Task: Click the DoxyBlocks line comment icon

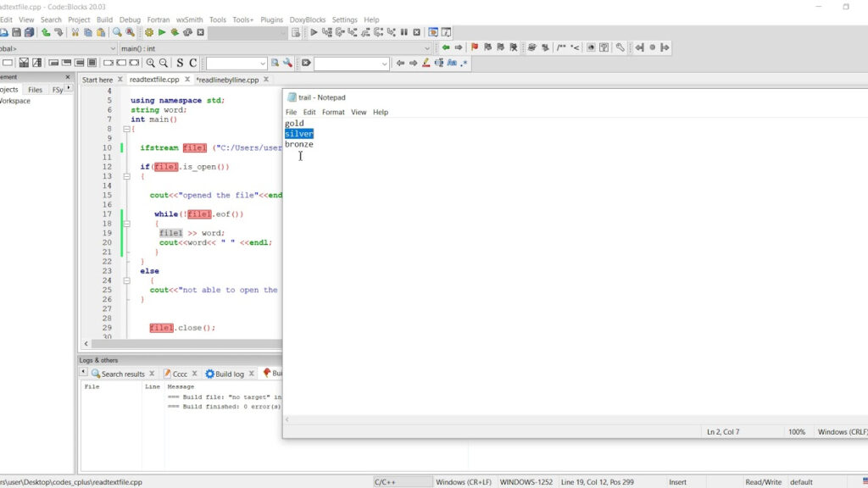Action: (x=576, y=47)
